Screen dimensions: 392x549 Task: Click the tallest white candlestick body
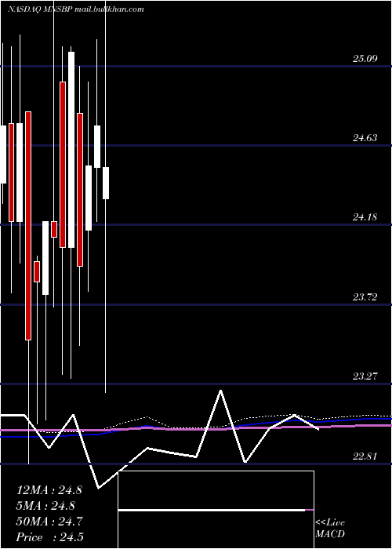point(71,150)
